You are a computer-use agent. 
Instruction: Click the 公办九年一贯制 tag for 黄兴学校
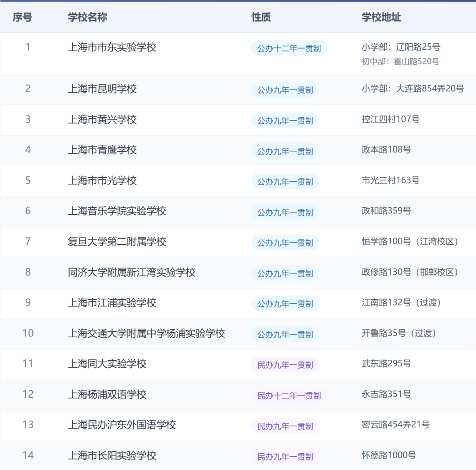(x=285, y=120)
